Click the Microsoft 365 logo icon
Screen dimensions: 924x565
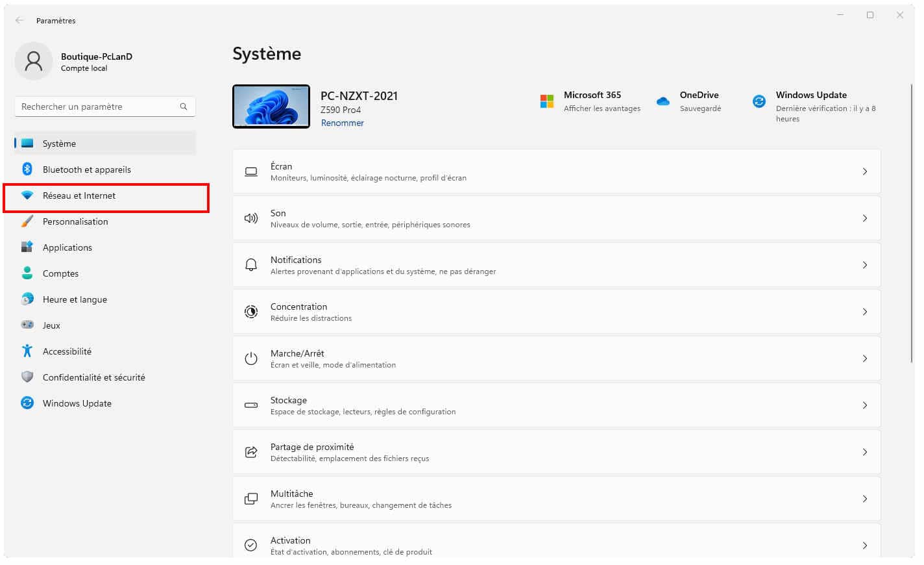[547, 101]
